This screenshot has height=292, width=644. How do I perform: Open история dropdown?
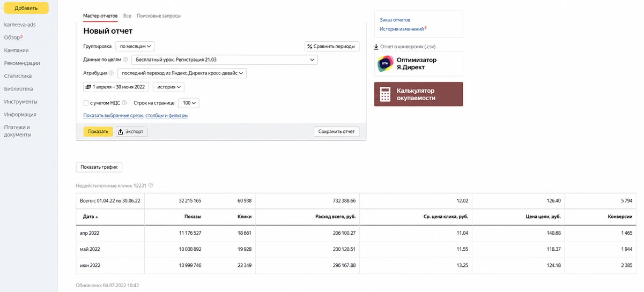[x=168, y=87]
